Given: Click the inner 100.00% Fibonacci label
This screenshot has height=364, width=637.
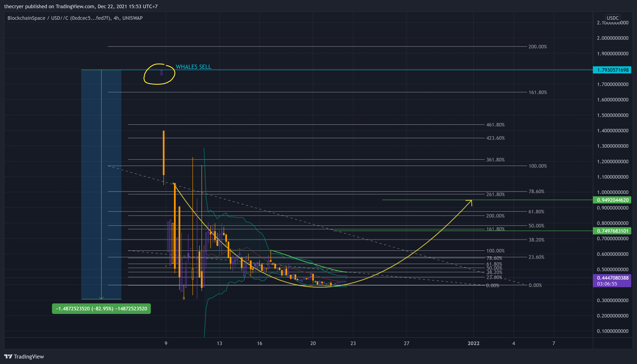Looking at the screenshot, I should point(495,251).
